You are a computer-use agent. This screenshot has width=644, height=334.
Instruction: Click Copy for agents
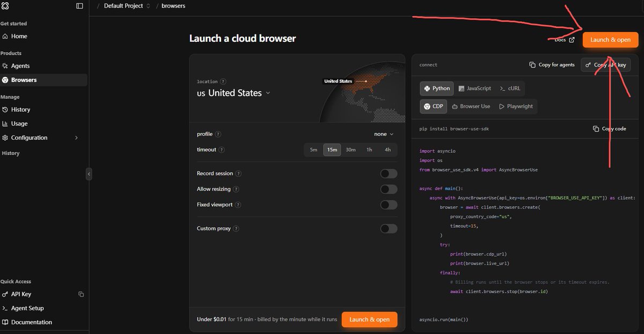[552, 65]
